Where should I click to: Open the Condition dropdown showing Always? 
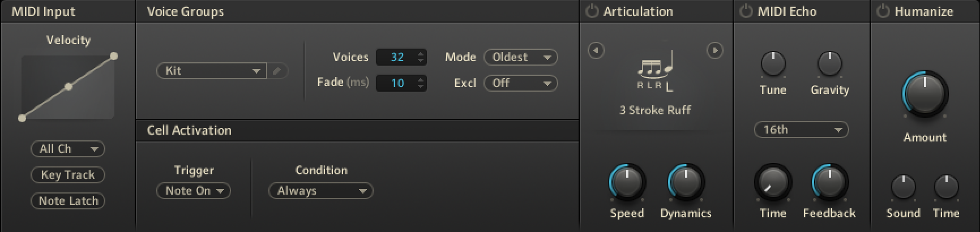click(x=320, y=191)
